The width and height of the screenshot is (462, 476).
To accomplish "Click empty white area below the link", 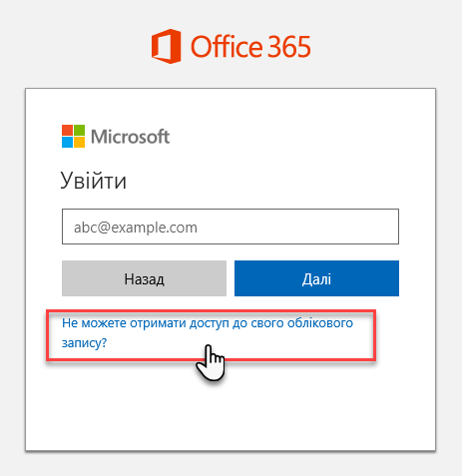I will point(231,412).
